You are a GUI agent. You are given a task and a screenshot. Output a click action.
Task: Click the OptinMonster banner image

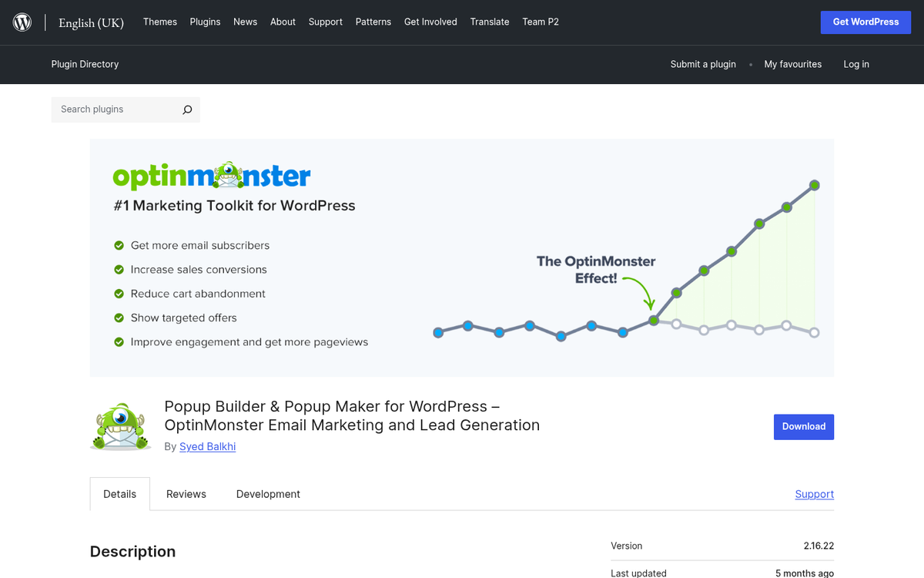coord(462,257)
